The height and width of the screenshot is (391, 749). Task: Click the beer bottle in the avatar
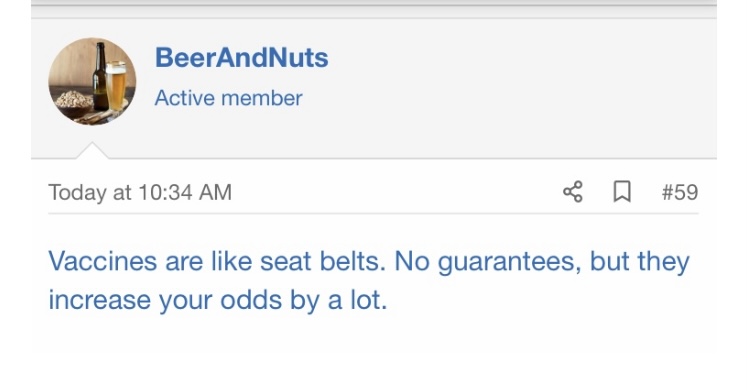point(100,76)
